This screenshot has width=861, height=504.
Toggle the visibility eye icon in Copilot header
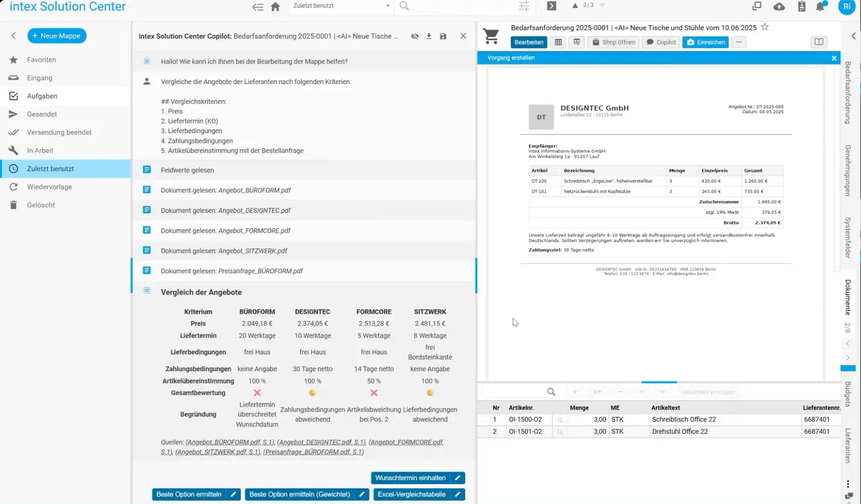click(x=415, y=37)
